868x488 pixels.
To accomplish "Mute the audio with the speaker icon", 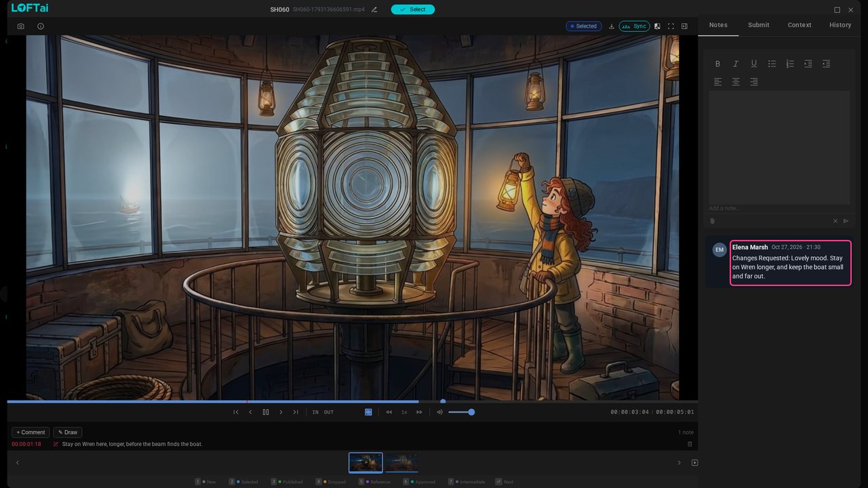I will [439, 412].
